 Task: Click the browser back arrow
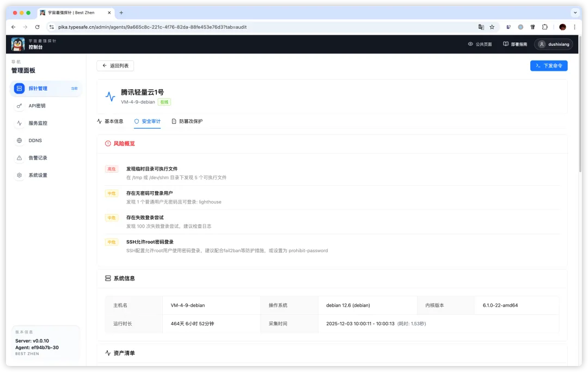click(x=14, y=27)
